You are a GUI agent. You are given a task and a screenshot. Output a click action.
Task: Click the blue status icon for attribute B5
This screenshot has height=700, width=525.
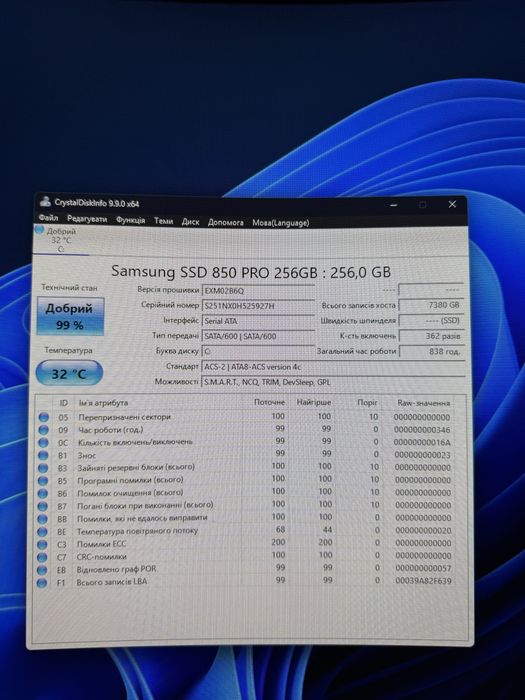pos(43,481)
